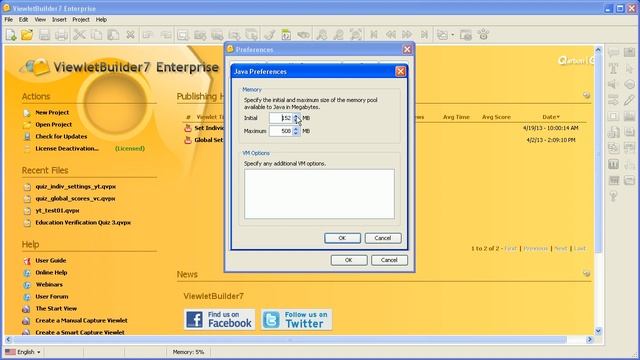Click the Zoom In magnifier toolbar icon
The width and height of the screenshot is (640, 360).
322,35
